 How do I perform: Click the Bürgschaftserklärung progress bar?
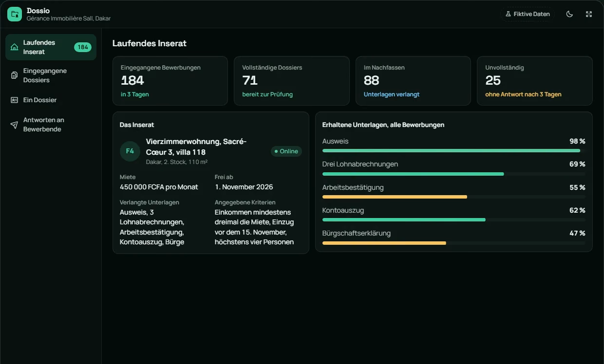point(454,243)
